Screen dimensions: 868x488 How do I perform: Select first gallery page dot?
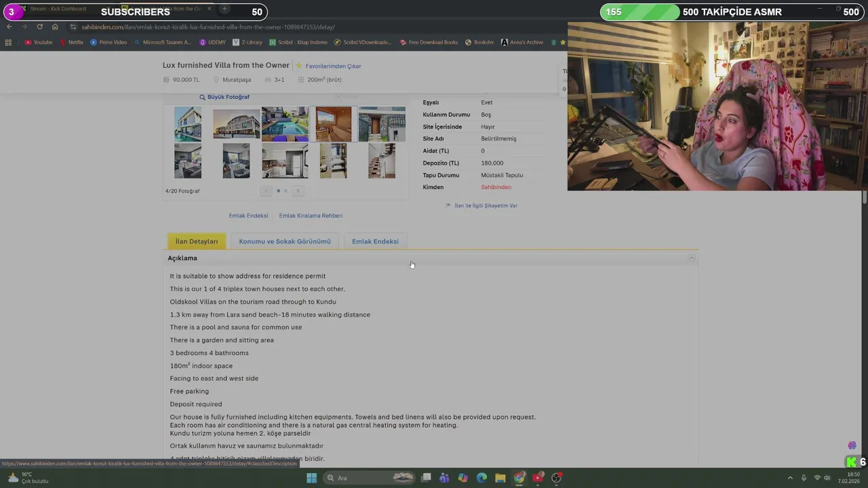pyautogui.click(x=278, y=191)
